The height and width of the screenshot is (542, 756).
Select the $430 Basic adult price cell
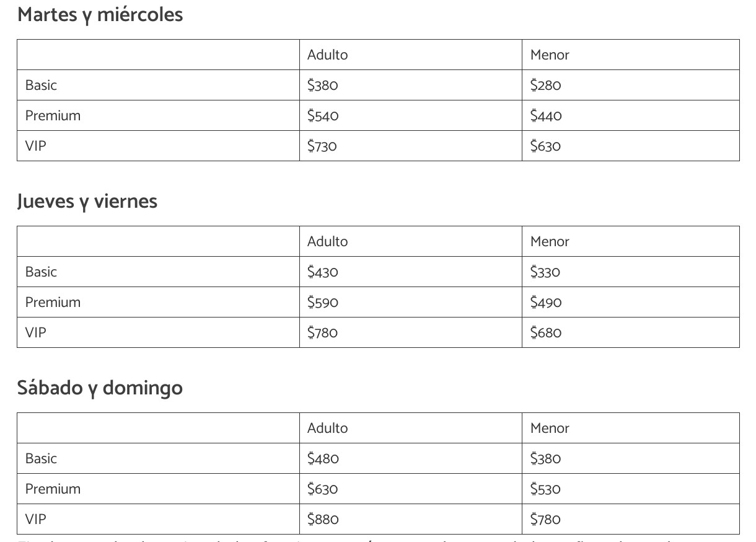[x=322, y=272]
